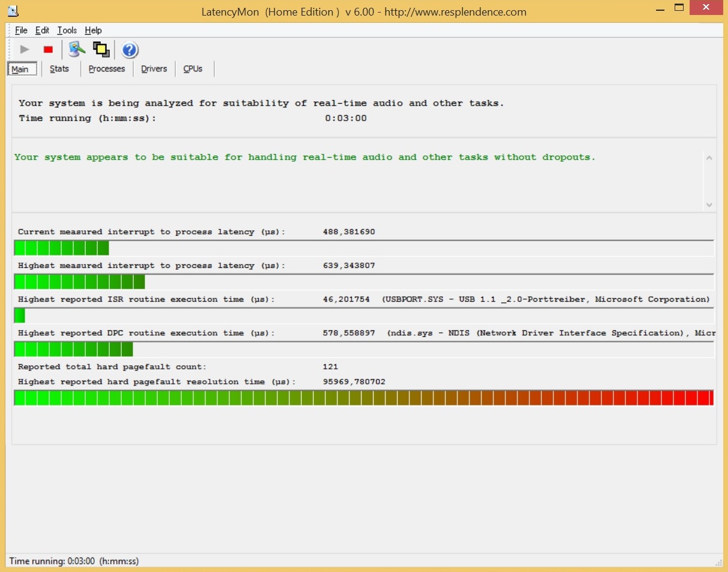Click the message box scroll down arrow
Screen dimensions: 728x572
click(709, 204)
